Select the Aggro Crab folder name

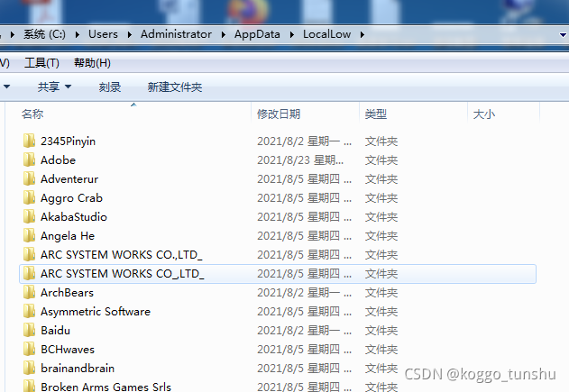coord(71,198)
